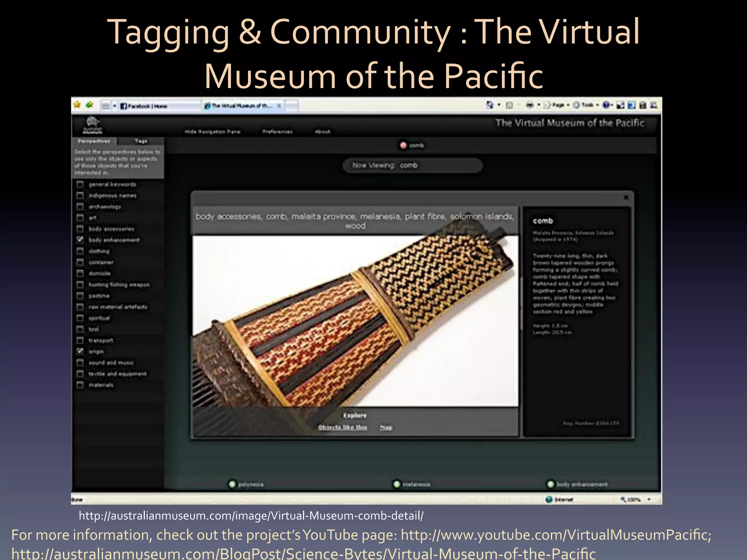
Task: Click Hide Navigation Pane link
Action: coord(212,132)
